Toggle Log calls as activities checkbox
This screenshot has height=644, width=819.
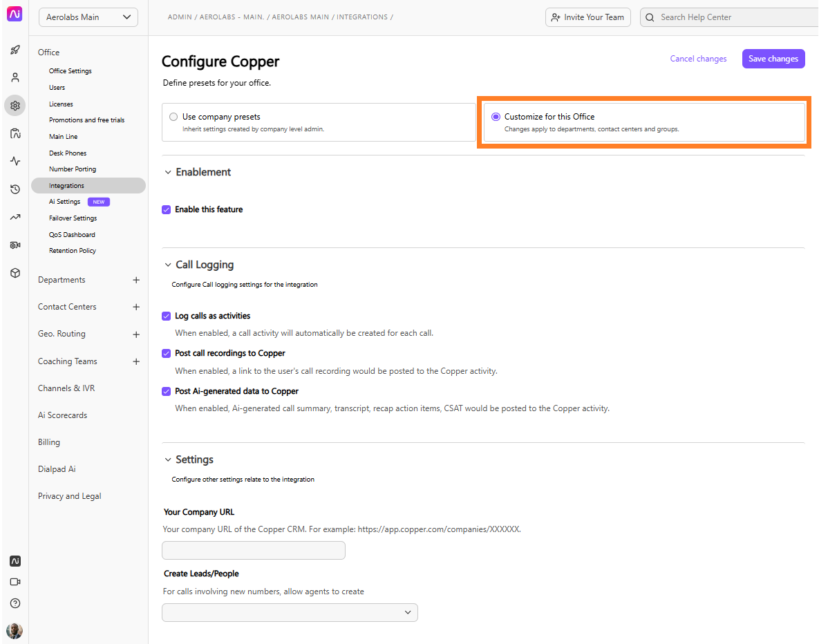166,316
